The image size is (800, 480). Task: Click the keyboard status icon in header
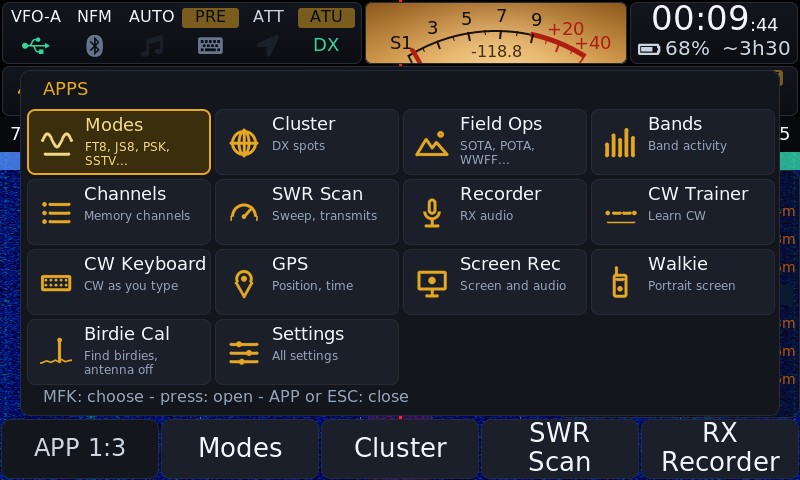pos(210,46)
